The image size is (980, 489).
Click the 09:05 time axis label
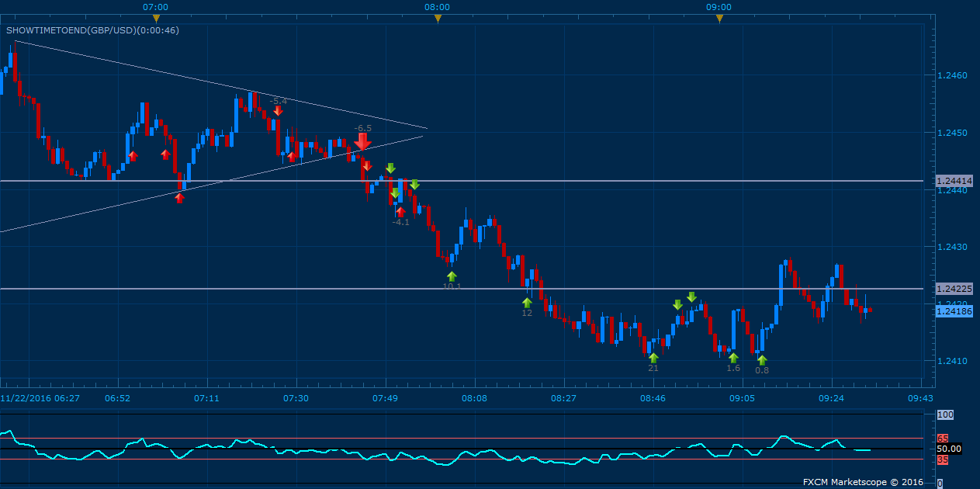[743, 398]
